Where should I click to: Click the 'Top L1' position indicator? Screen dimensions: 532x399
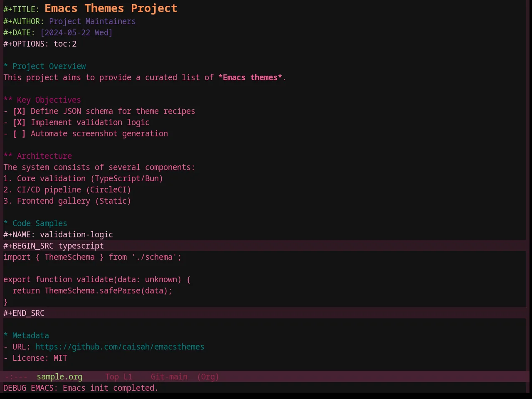click(x=118, y=377)
